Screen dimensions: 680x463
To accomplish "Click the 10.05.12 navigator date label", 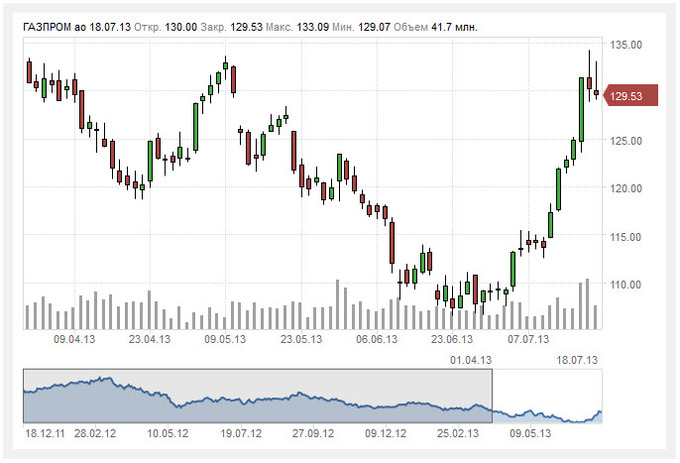I will (x=167, y=434).
